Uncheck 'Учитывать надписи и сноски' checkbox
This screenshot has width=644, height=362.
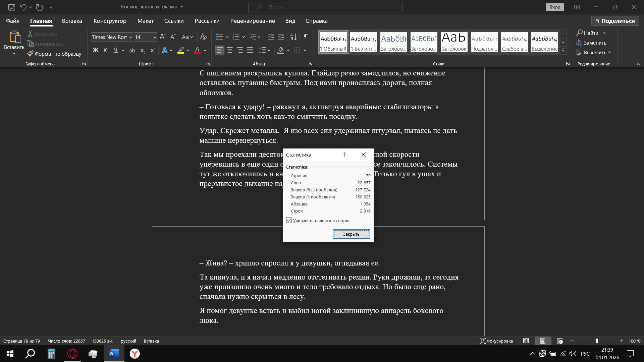[289, 221]
